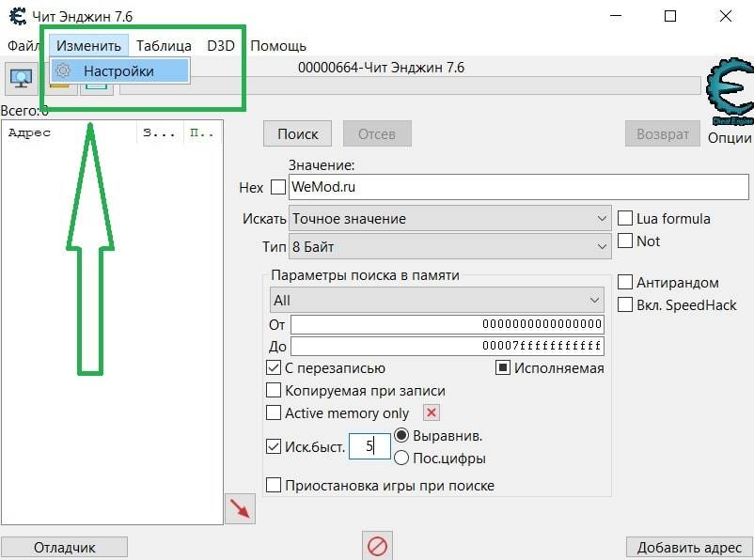Enable Вкл. SpeedHack checkbox

pos(625,304)
